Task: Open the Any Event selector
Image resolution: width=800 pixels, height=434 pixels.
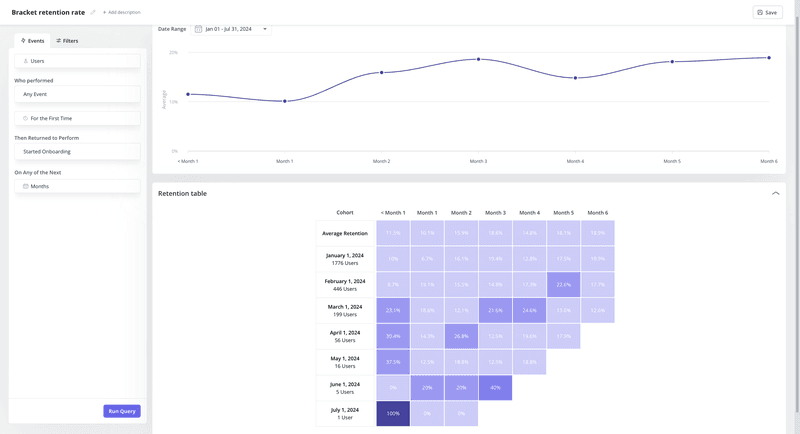Action: 77,94
